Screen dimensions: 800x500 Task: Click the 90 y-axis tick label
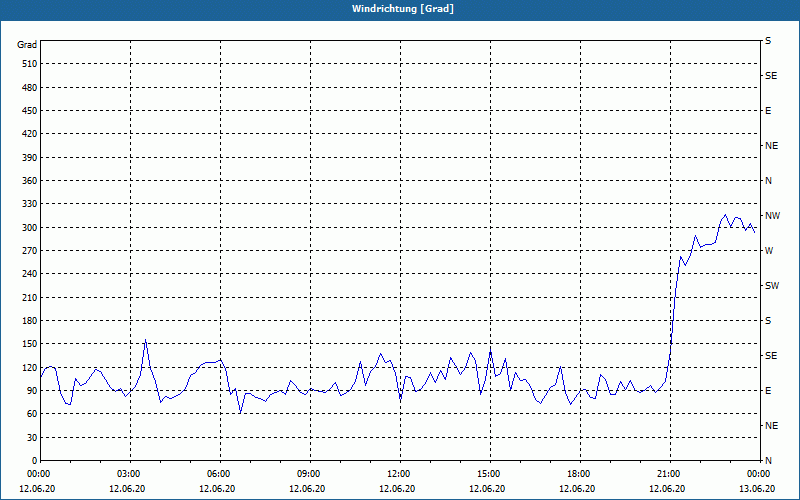click(x=31, y=391)
